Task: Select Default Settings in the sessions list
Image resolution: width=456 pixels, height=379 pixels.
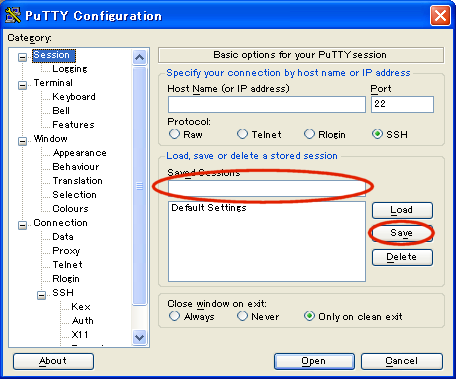Action: click(209, 208)
